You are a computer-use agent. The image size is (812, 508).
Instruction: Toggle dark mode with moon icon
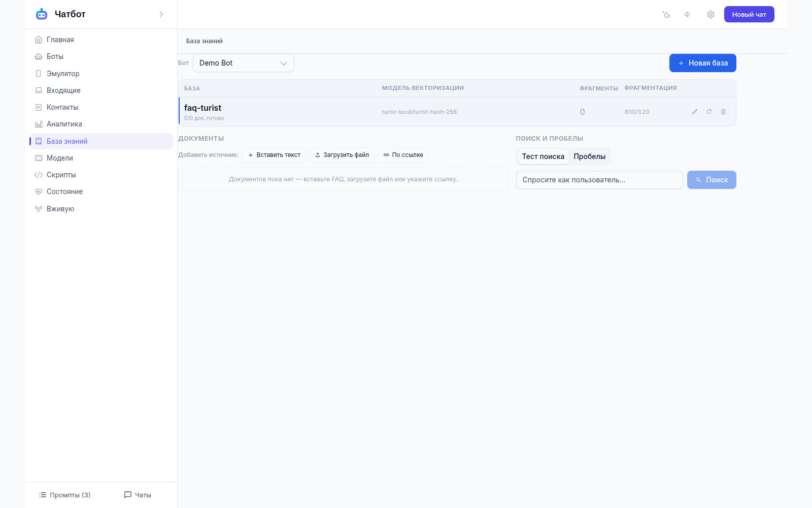[x=666, y=15]
